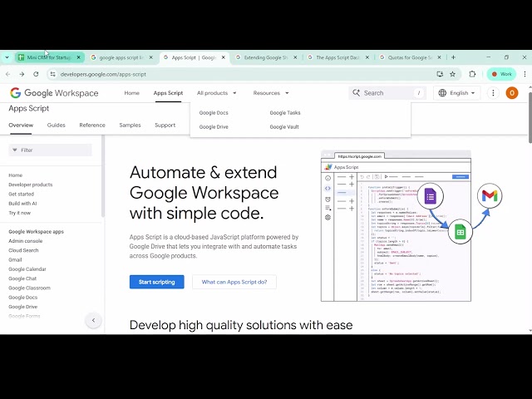Open Get started sidebar link
Viewport: 532px width, 399px height.
(x=21, y=194)
